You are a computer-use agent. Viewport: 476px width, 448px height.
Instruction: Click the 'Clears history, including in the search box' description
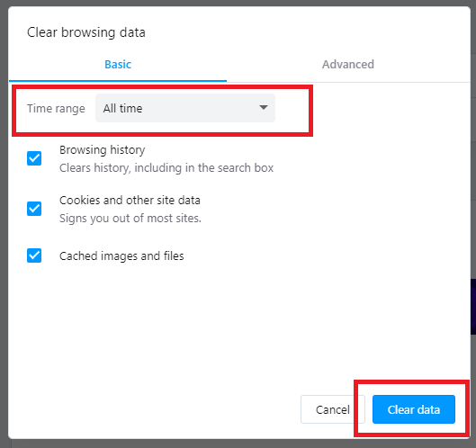[x=166, y=168]
